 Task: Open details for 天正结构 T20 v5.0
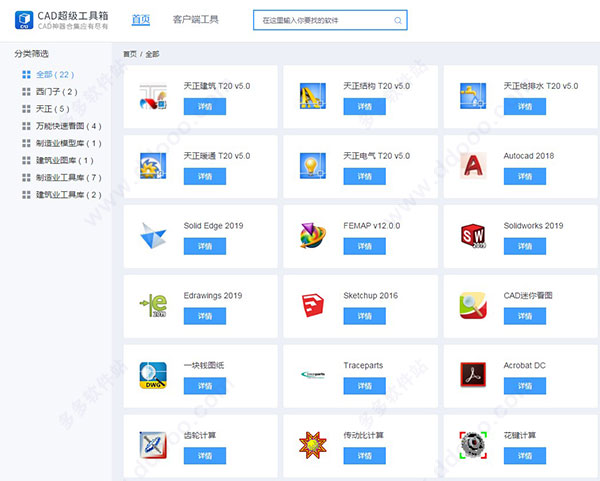364,106
